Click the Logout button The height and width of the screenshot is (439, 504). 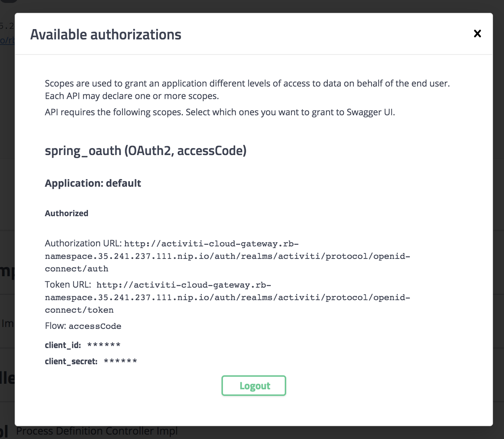254,386
